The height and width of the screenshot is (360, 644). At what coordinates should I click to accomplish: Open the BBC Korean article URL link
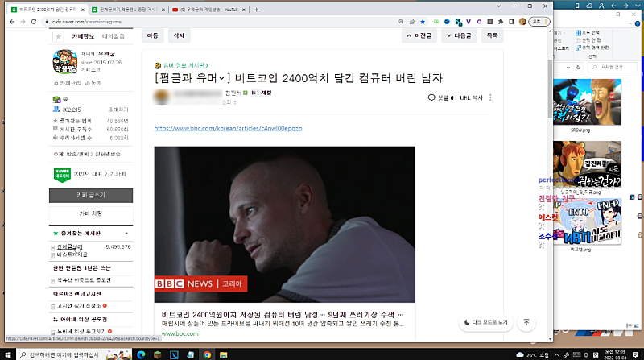[228, 128]
